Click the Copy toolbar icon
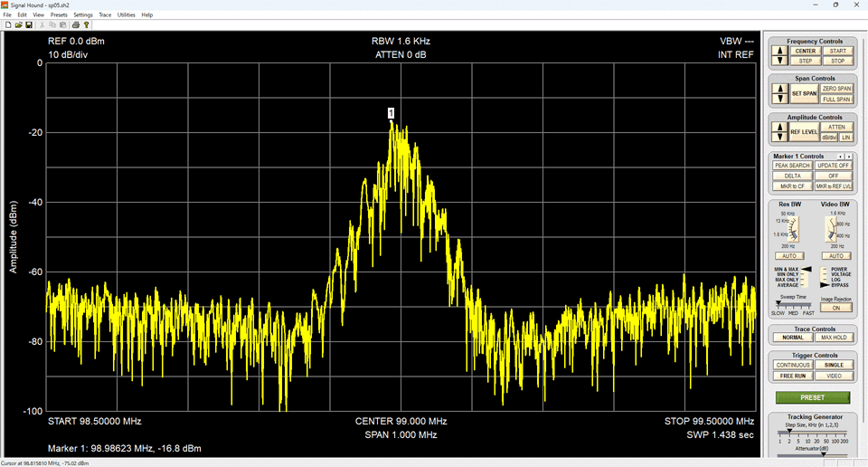Image resolution: width=868 pixels, height=467 pixels. click(52, 25)
